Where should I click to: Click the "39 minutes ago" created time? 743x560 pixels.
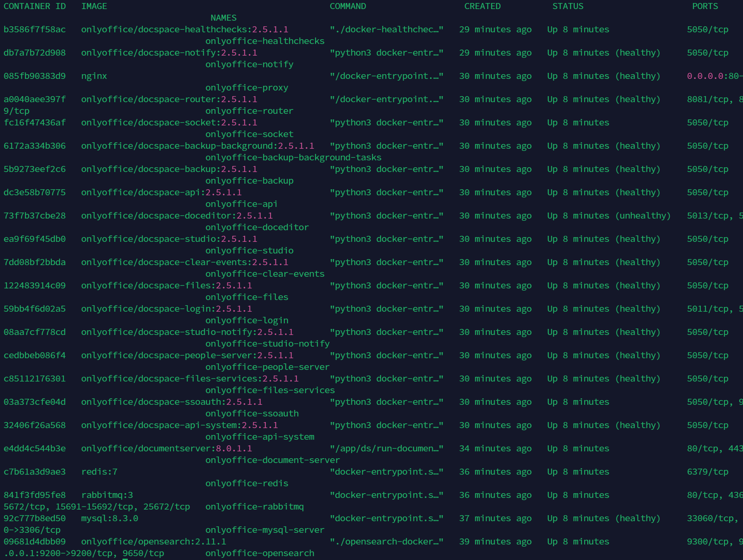[x=495, y=541]
